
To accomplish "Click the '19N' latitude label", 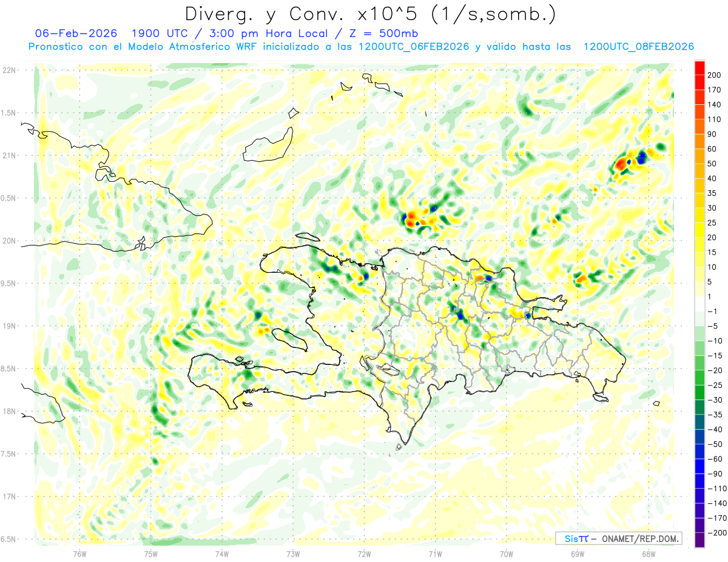I will click(8, 326).
